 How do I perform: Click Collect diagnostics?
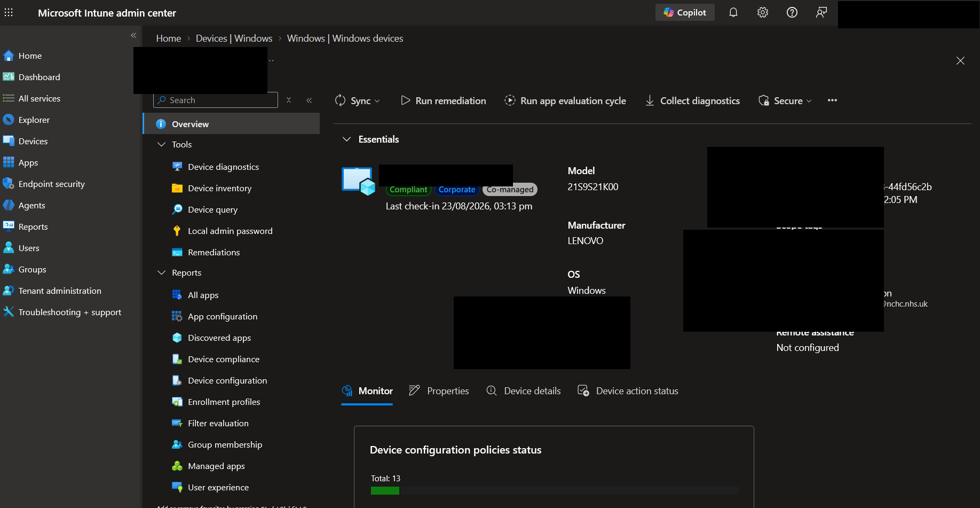pos(692,100)
